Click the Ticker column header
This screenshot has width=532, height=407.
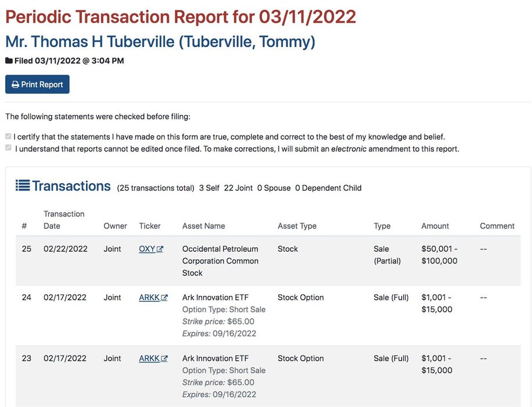(x=150, y=226)
